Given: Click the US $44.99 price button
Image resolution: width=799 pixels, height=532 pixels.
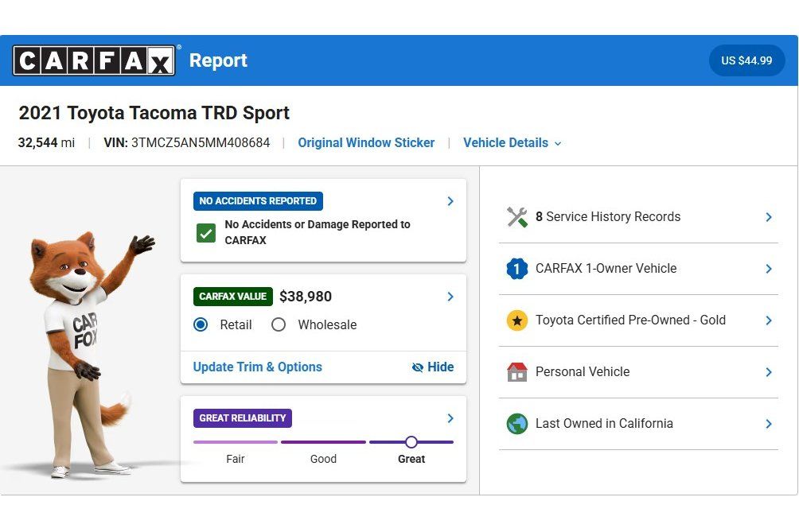Looking at the screenshot, I should (x=746, y=60).
